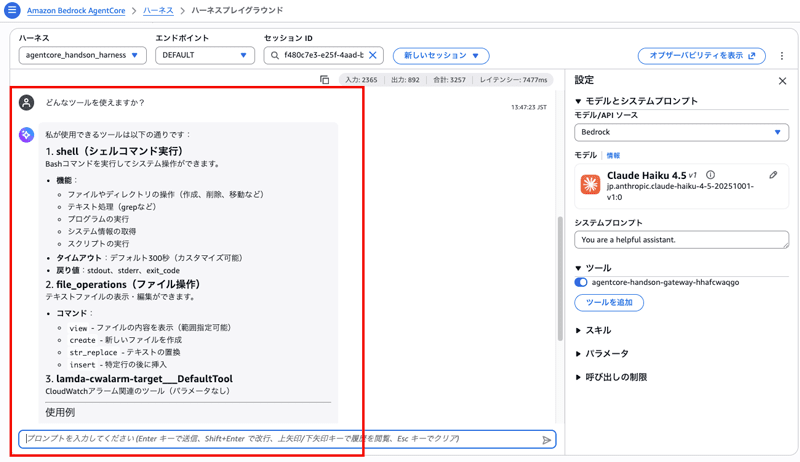The width and height of the screenshot is (800, 462).
Task: Click the chat panel vertical scrollbar
Action: tap(560, 279)
